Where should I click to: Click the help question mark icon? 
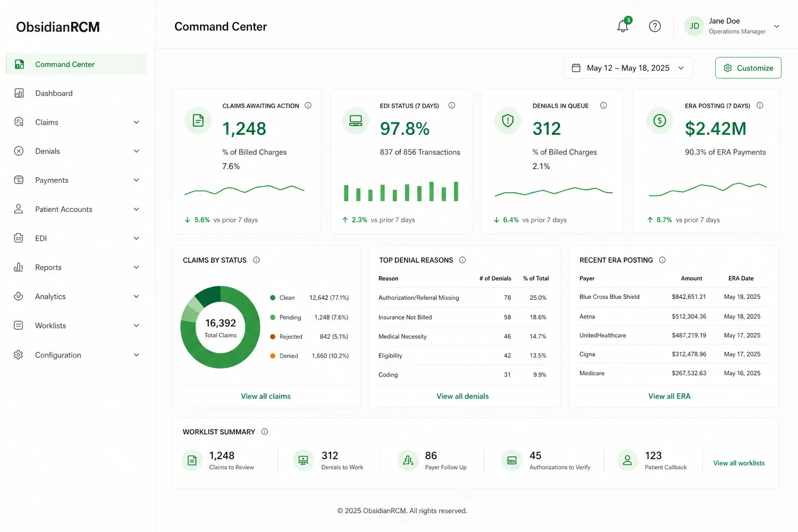coord(655,26)
